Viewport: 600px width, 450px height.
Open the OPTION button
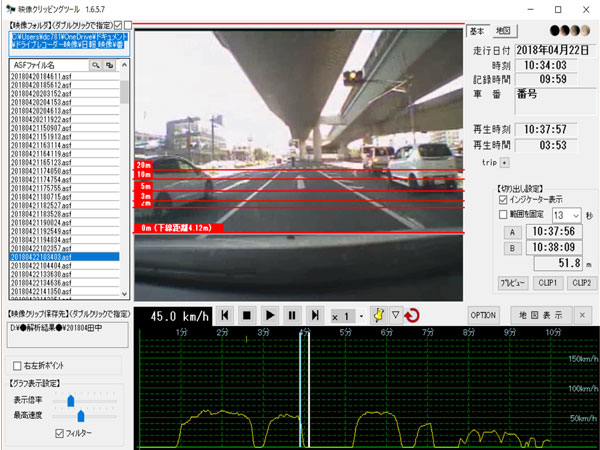483,316
